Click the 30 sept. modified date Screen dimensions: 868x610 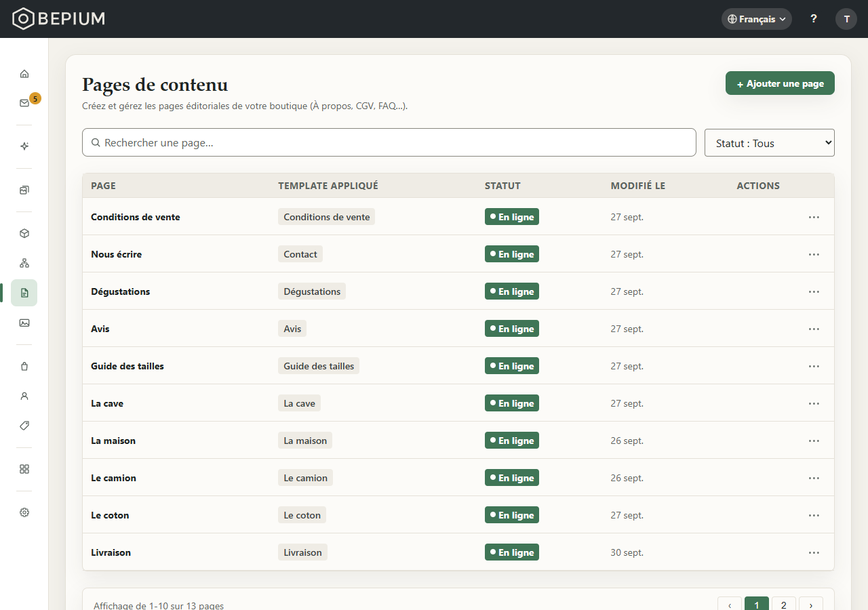click(x=627, y=552)
